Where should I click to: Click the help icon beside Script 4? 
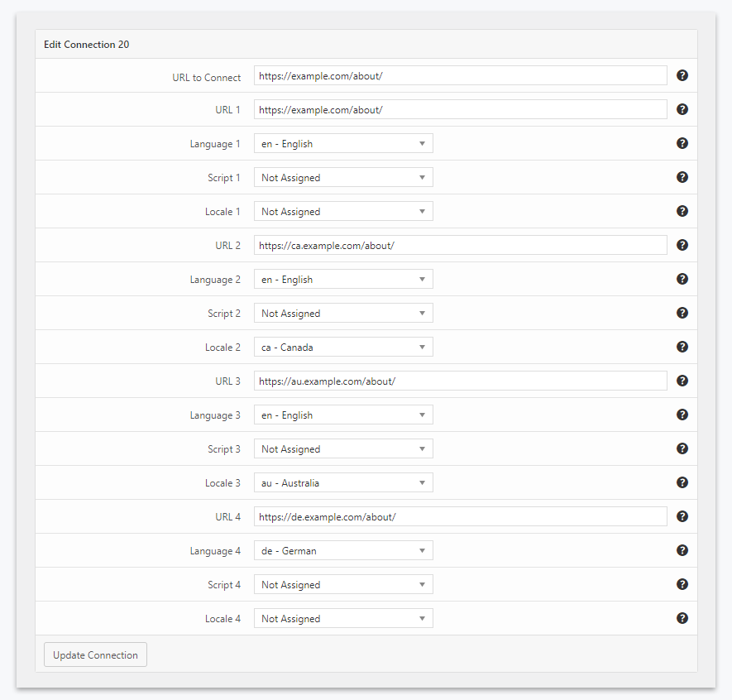pyautogui.click(x=682, y=583)
